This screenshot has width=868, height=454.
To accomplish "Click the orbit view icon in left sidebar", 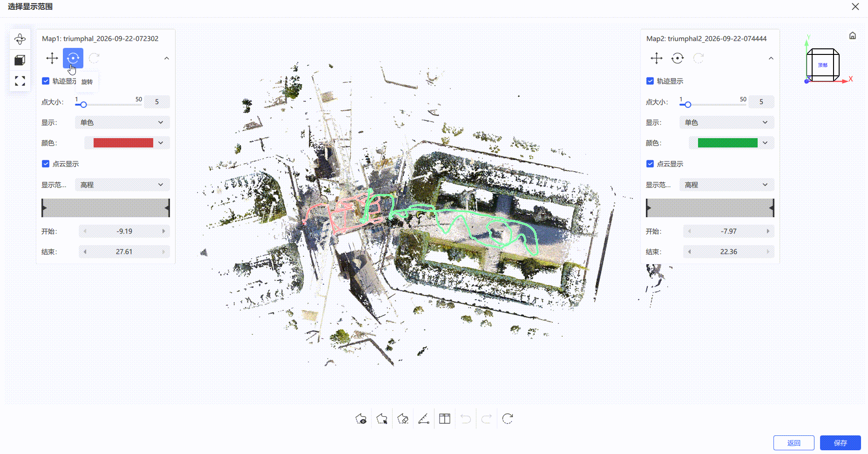I will (x=20, y=39).
